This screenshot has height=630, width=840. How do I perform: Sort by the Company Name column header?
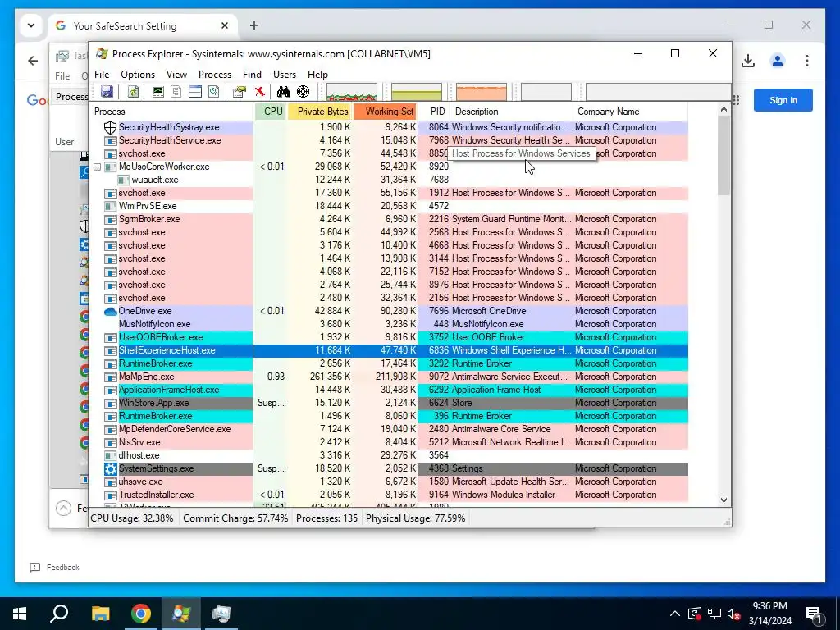pyautogui.click(x=631, y=112)
